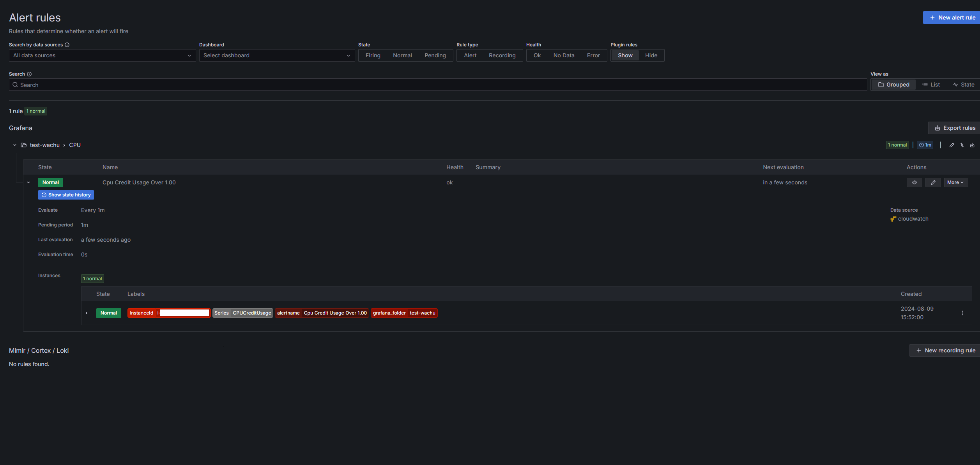Click the reorder arrows icon for CPU group
This screenshot has height=465, width=980.
[x=962, y=145]
